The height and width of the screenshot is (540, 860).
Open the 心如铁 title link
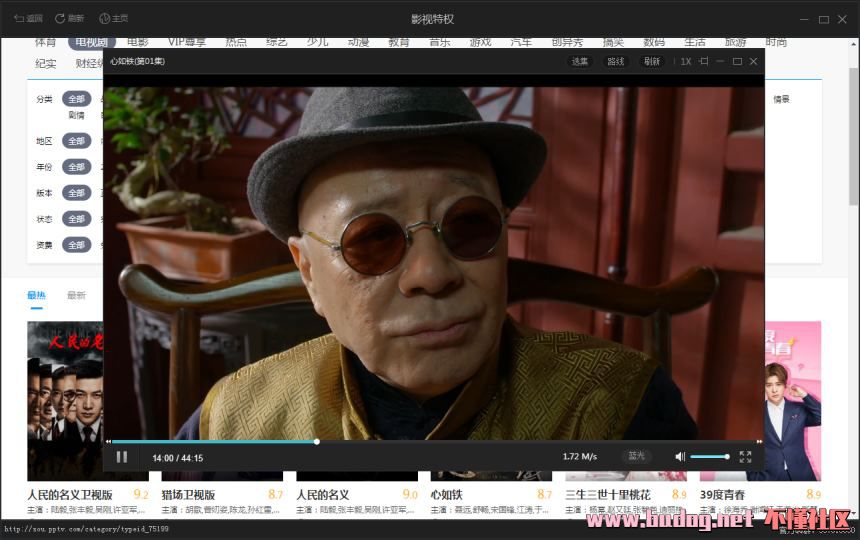pos(446,494)
